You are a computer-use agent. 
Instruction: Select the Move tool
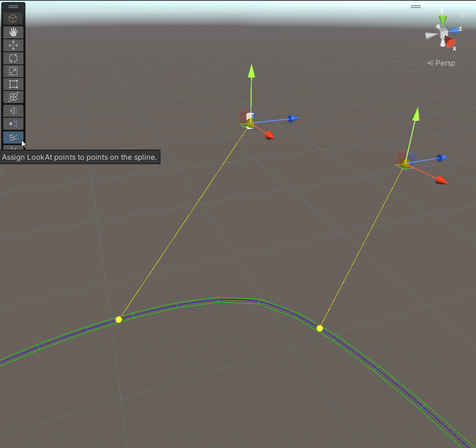(x=13, y=45)
